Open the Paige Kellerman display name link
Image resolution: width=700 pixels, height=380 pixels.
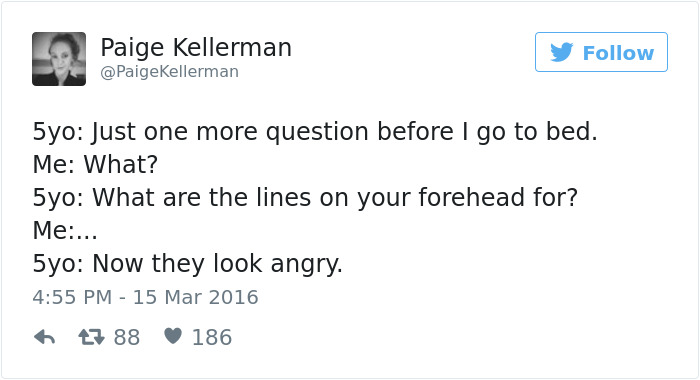click(x=196, y=48)
